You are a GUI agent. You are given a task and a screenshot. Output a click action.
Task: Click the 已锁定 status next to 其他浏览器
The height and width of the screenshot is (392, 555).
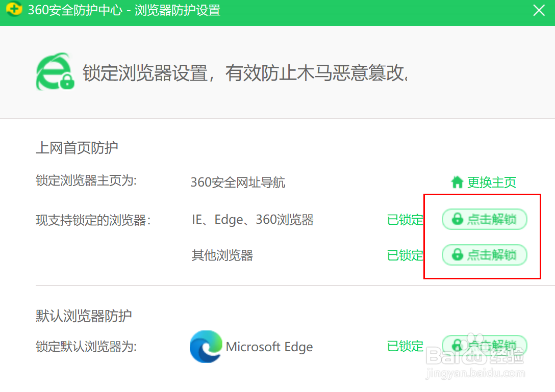click(x=405, y=255)
